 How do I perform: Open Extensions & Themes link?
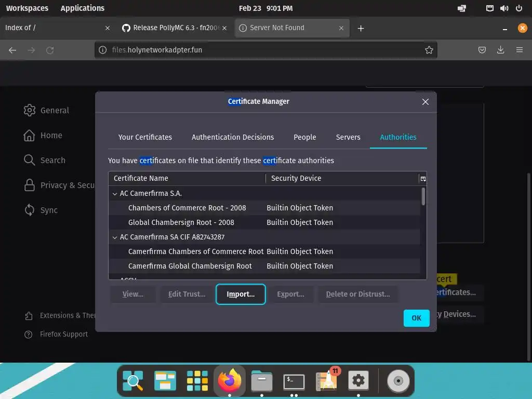[60, 315]
